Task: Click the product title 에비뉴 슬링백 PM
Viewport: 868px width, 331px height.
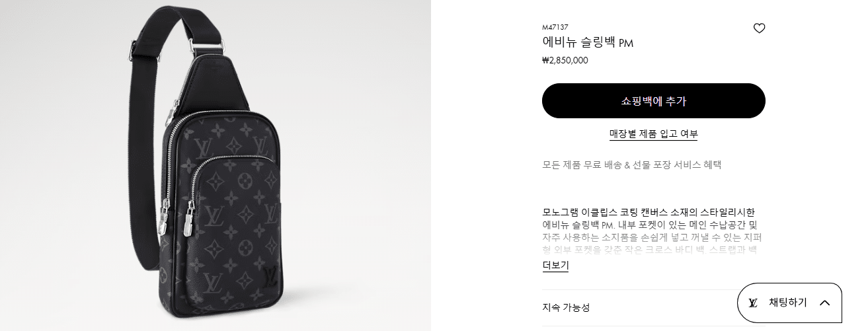Action: 588,43
